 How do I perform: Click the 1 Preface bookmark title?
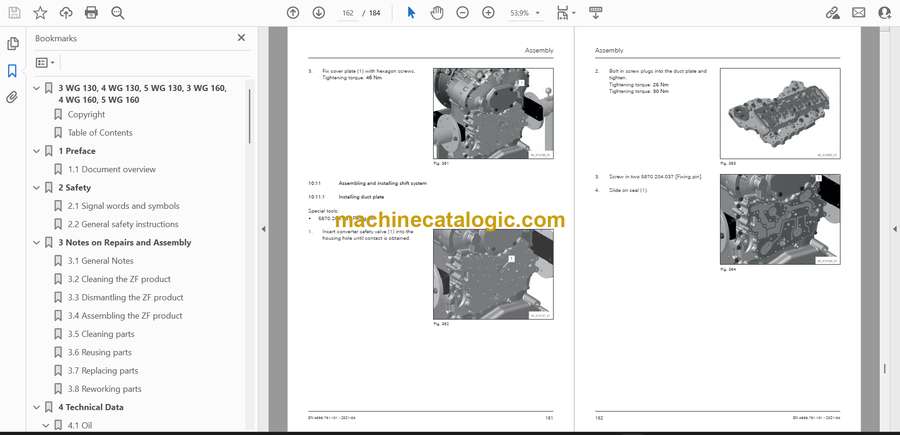(x=77, y=151)
